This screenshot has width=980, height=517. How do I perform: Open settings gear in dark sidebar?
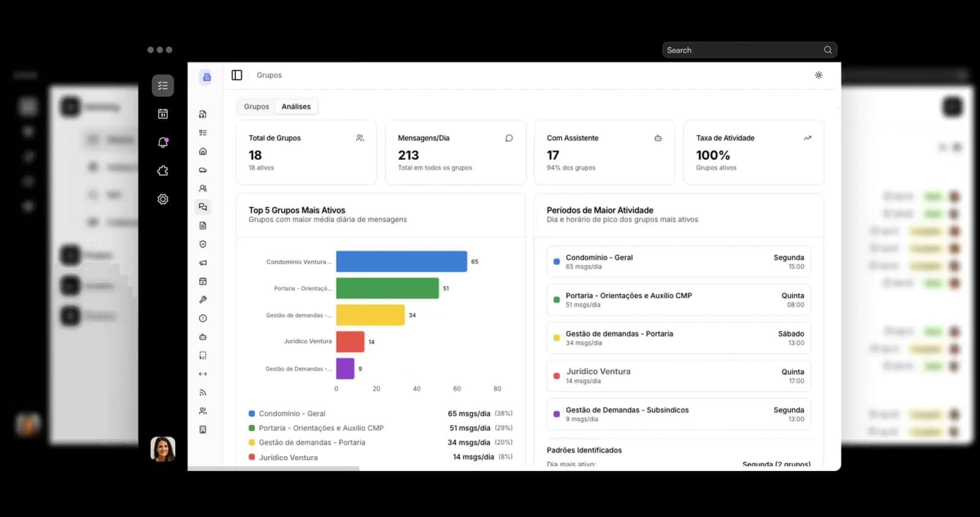coord(163,199)
